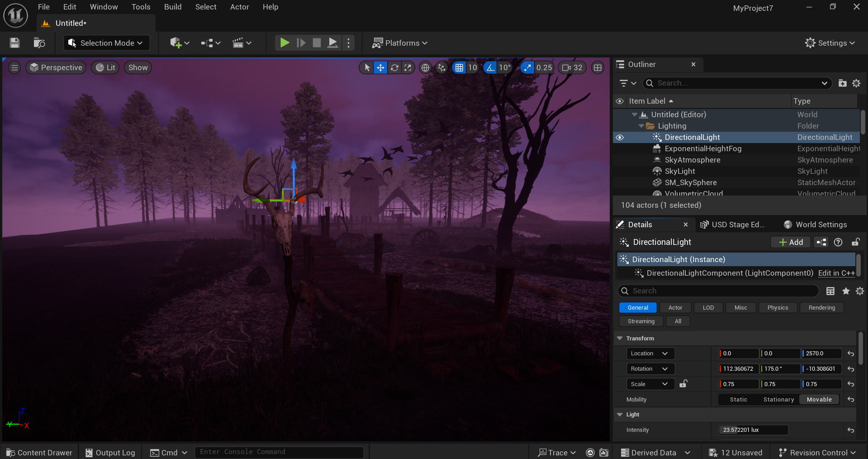Image resolution: width=868 pixels, height=459 pixels.
Task: Open the Outliner settings gear
Action: tap(856, 83)
